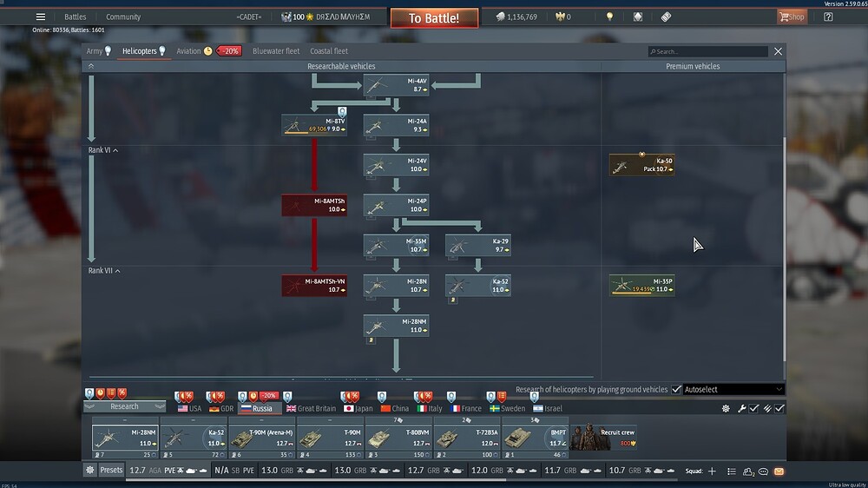Click the help question mark icon
Screen dimensions: 868x488
coord(828,16)
